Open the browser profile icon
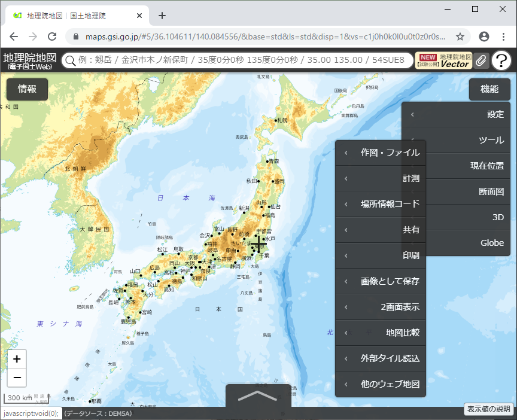 (x=483, y=36)
